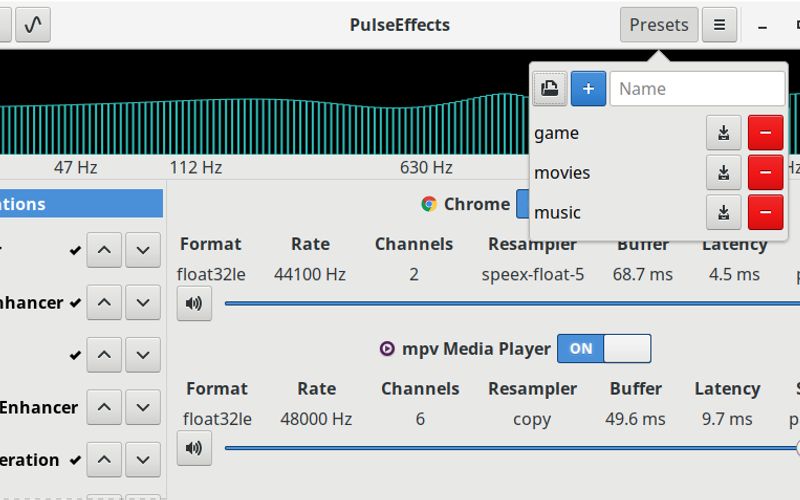The image size is (800, 500).
Task: Focus the preset Name input field
Action: tap(697, 89)
